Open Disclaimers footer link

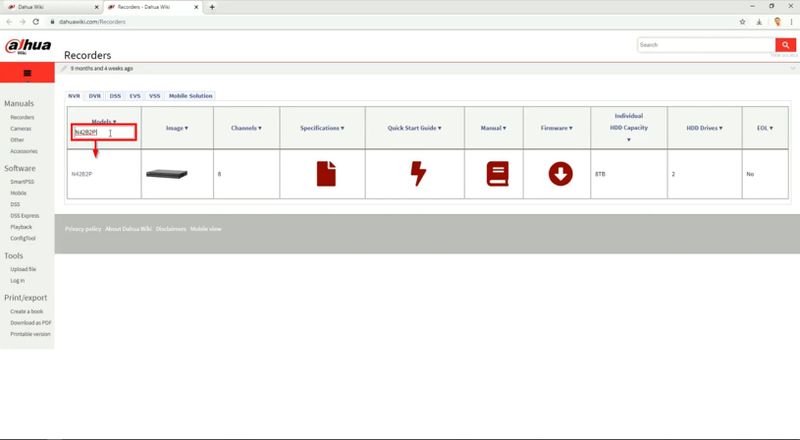[x=171, y=229]
